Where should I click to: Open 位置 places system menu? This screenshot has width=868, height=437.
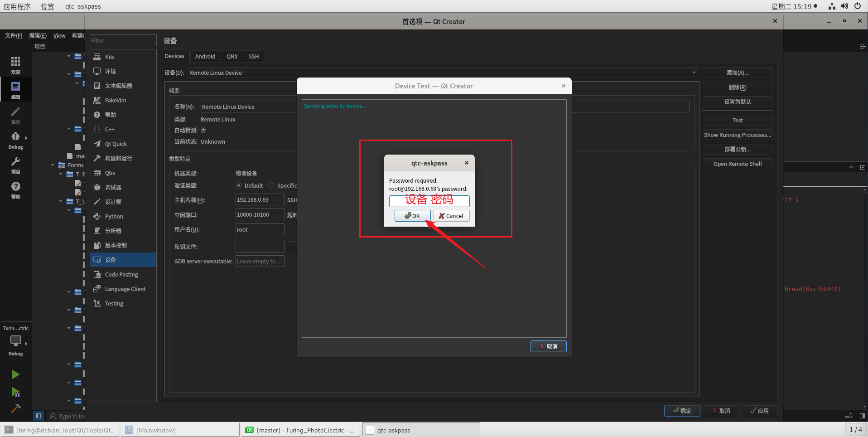[47, 6]
